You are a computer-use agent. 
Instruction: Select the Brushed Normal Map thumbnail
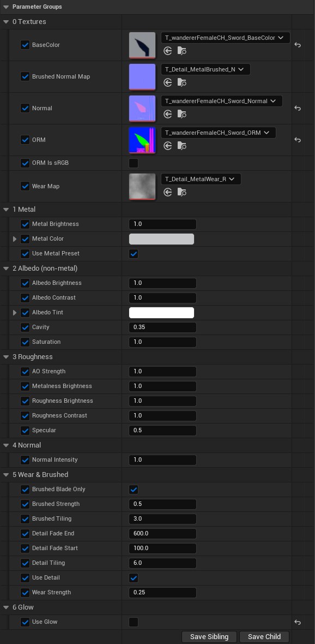tap(142, 77)
